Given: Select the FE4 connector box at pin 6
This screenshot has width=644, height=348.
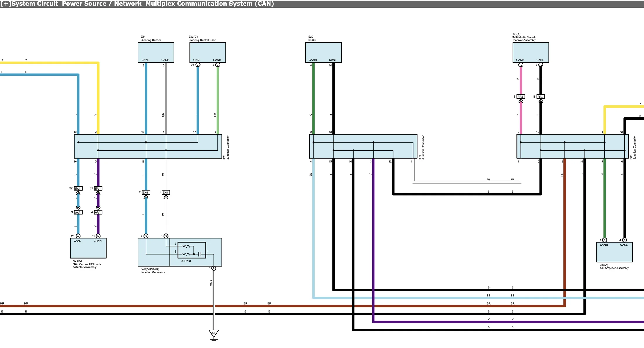Looking at the screenshot, I should coord(521,97).
